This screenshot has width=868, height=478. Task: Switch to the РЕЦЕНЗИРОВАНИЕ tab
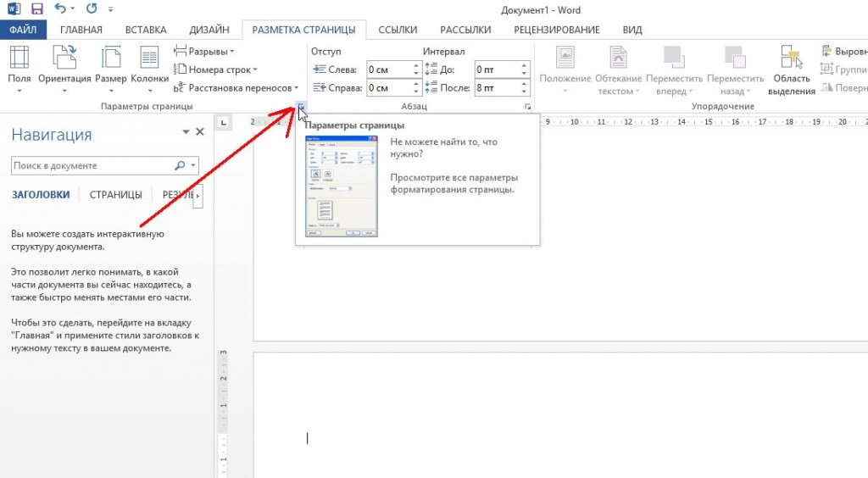(557, 30)
